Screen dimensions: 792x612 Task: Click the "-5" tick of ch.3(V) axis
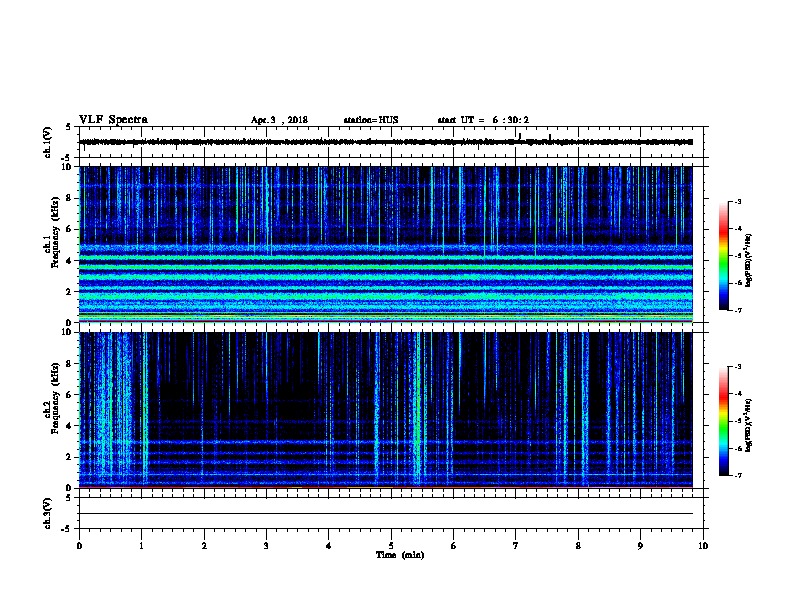(x=67, y=529)
